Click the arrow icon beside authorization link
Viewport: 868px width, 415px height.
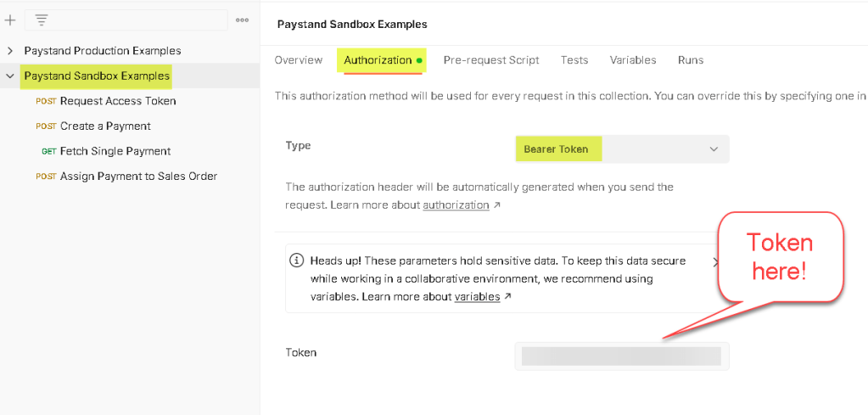coord(496,205)
